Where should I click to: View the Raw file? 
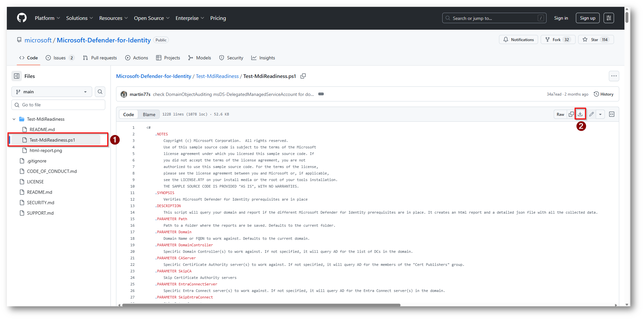tap(560, 114)
